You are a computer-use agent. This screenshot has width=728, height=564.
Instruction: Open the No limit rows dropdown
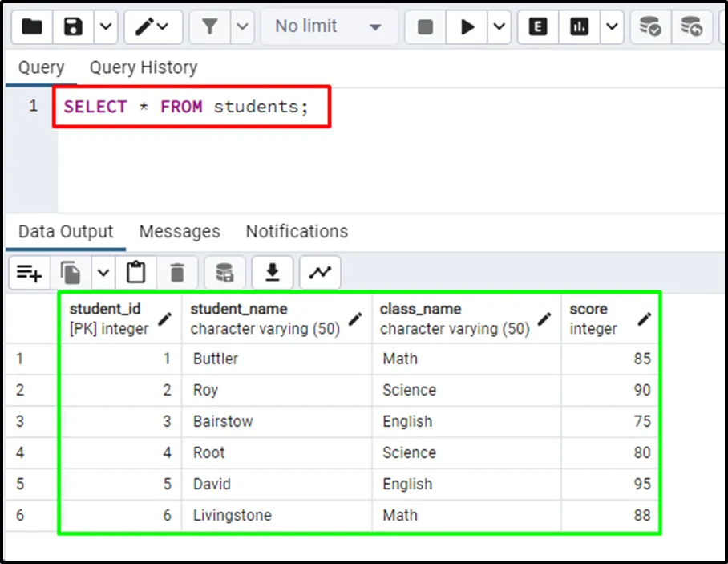pos(328,27)
